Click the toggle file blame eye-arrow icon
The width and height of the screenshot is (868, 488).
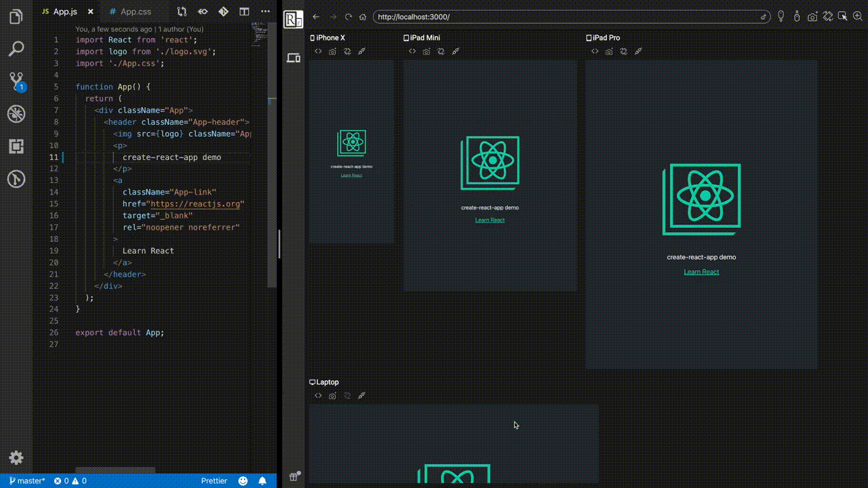tap(202, 12)
